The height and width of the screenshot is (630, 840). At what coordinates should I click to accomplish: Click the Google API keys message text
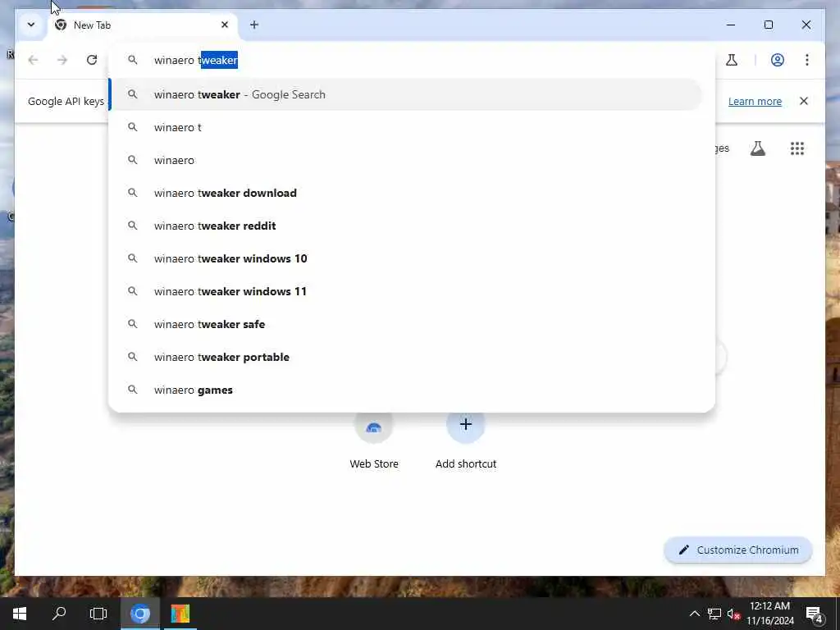(x=66, y=101)
